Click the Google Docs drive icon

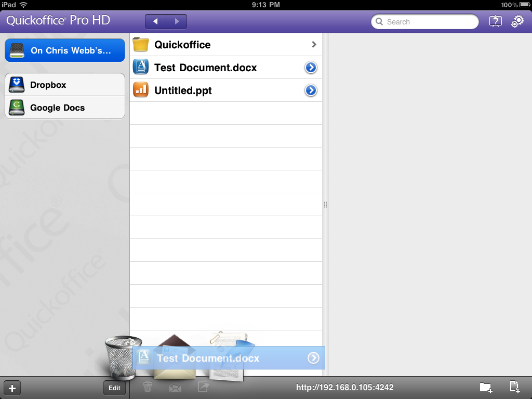[x=16, y=108]
